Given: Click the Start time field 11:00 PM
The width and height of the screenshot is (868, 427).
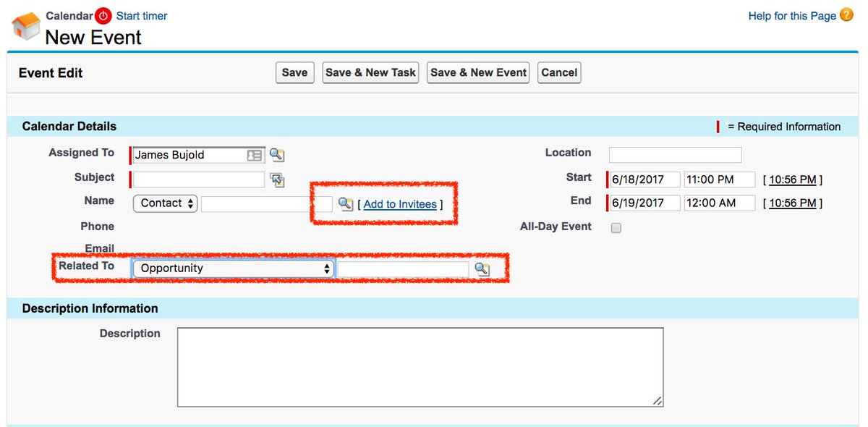Looking at the screenshot, I should pos(720,179).
